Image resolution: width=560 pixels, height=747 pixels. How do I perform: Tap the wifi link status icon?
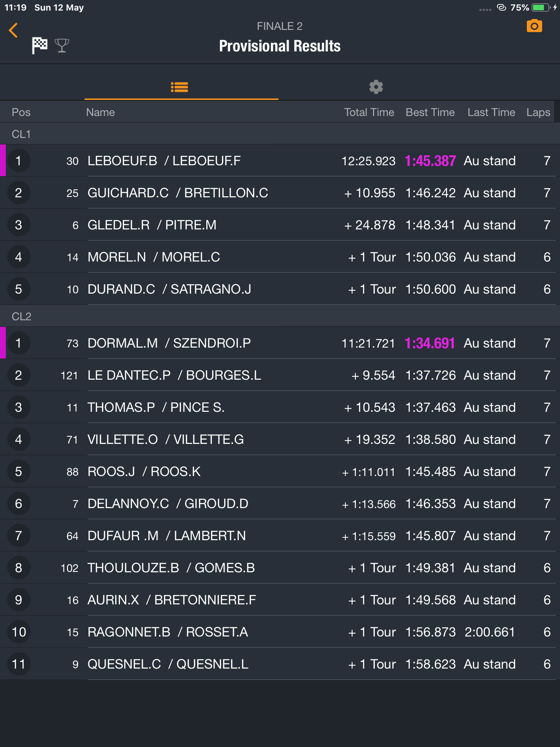[x=502, y=7]
